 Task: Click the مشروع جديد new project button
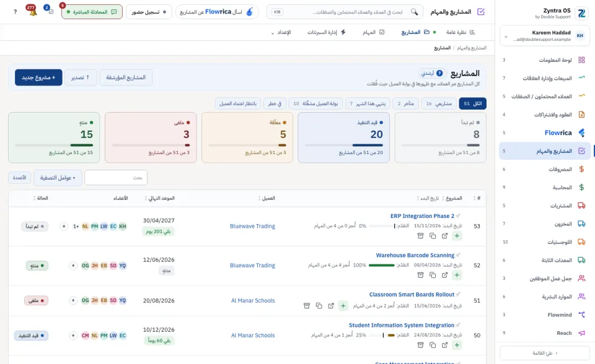38,77
